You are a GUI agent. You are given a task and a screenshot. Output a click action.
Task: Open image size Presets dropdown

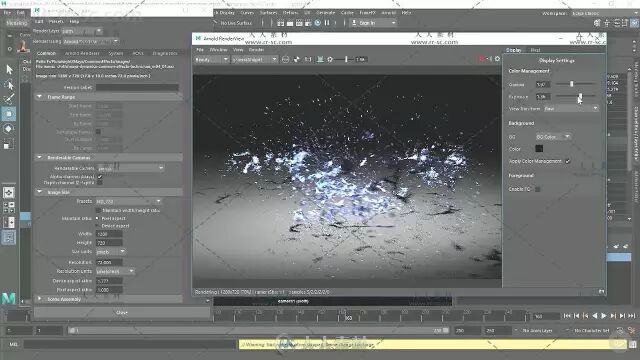coord(129,202)
